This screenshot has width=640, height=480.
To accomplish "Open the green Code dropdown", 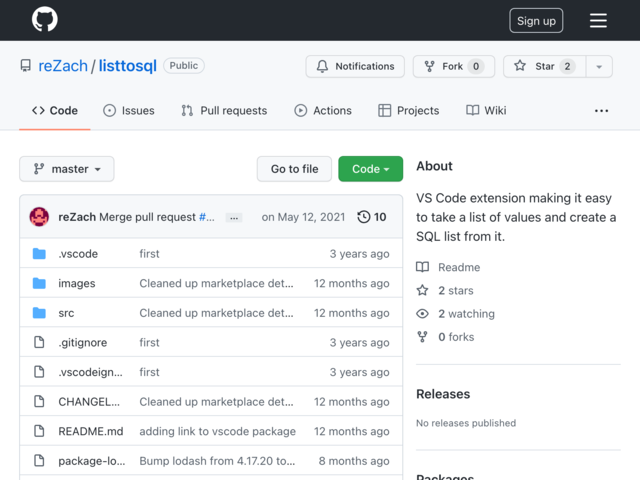I will point(371,169).
